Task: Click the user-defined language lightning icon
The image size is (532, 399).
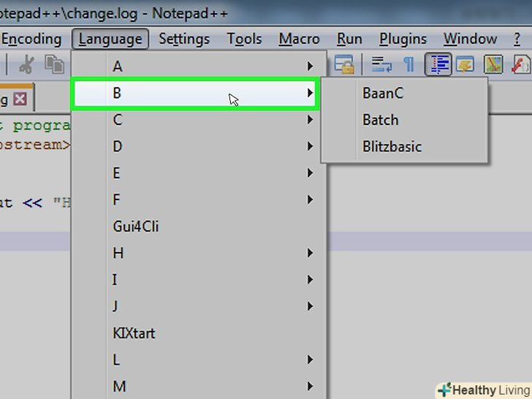Action: [465, 64]
